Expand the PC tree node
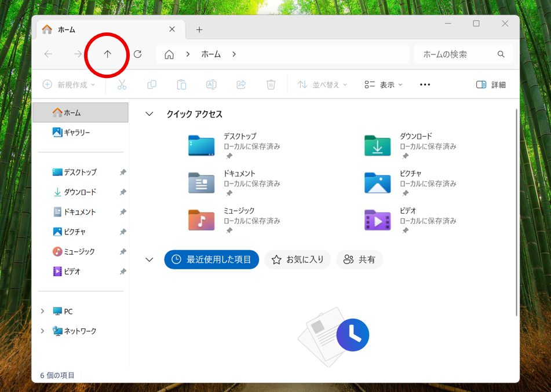 click(42, 312)
